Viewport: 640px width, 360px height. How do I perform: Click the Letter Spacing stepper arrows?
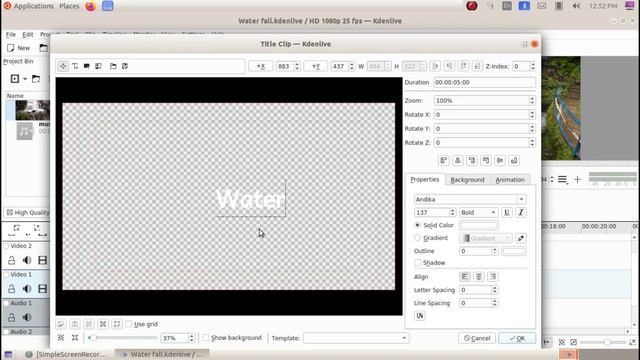point(495,290)
